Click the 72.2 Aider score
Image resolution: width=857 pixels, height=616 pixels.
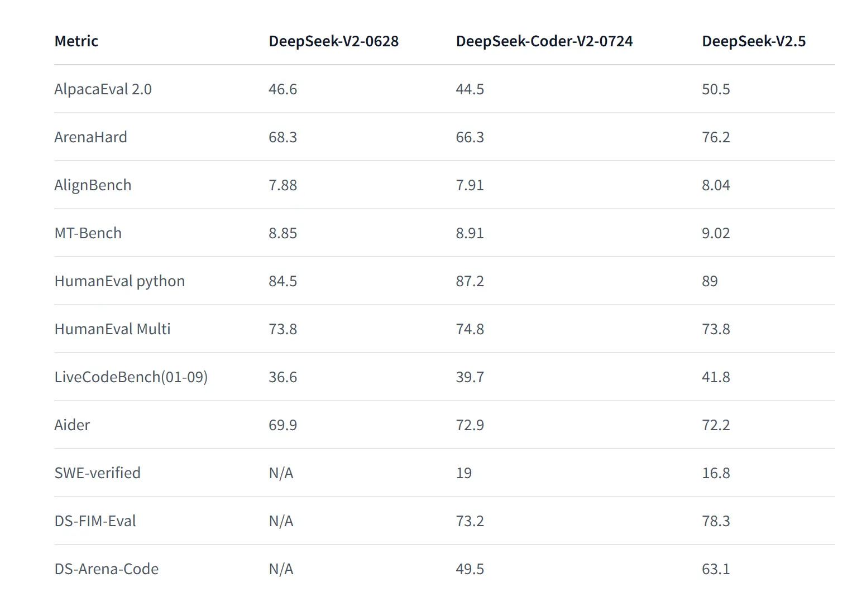[716, 425]
